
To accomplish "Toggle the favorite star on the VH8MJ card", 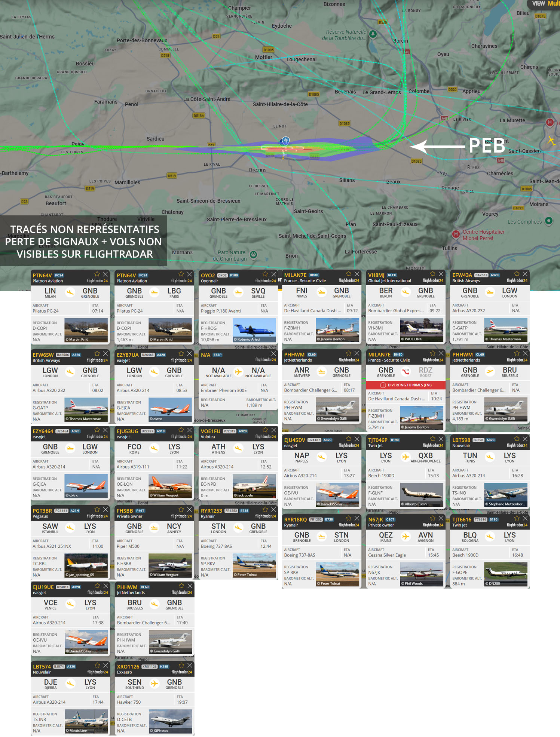I will [x=433, y=274].
